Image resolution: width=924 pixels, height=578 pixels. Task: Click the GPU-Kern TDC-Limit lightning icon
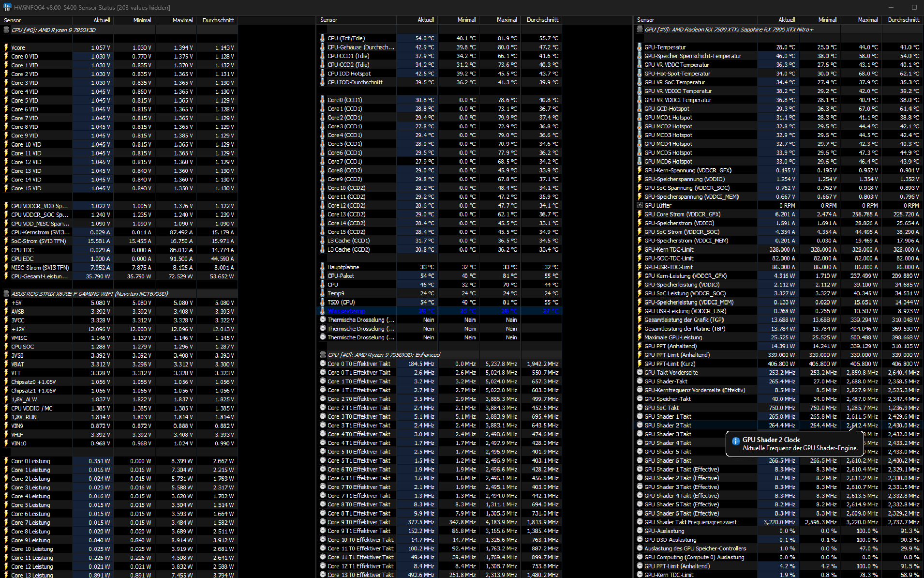coord(640,249)
